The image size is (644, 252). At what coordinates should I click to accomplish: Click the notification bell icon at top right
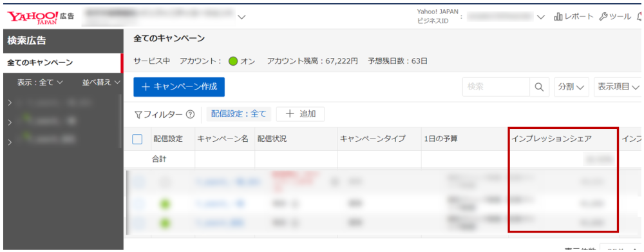[x=640, y=17]
